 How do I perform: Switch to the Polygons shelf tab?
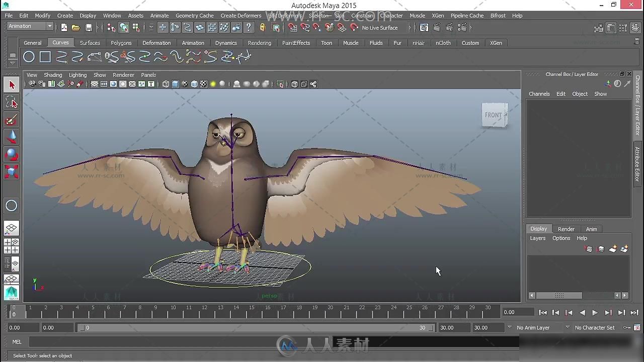pyautogui.click(x=121, y=43)
